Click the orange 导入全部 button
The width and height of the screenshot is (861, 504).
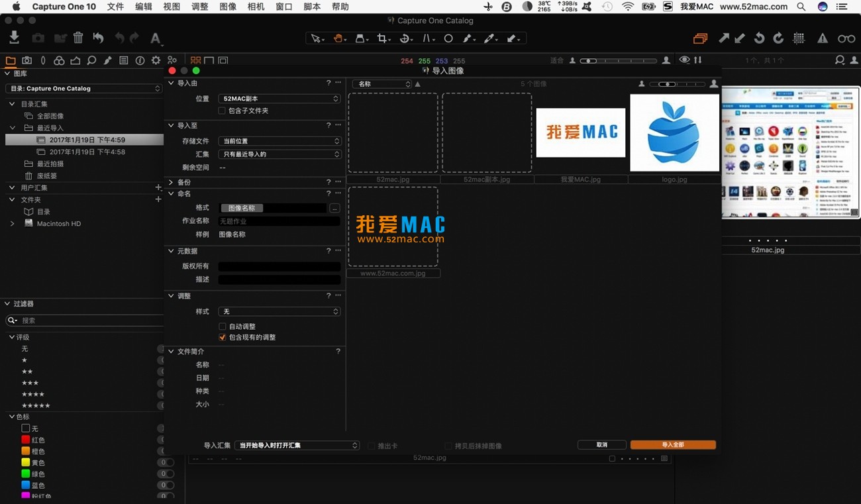673,445
